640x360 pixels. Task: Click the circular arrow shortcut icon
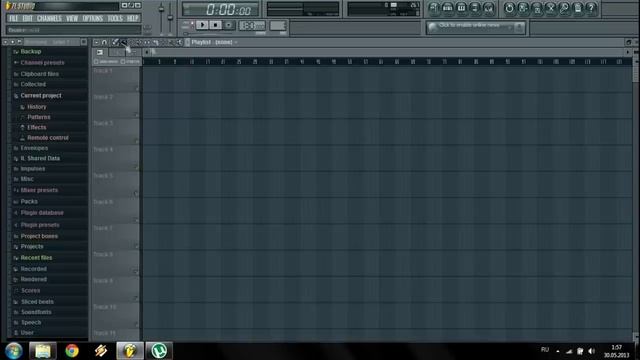click(x=509, y=8)
